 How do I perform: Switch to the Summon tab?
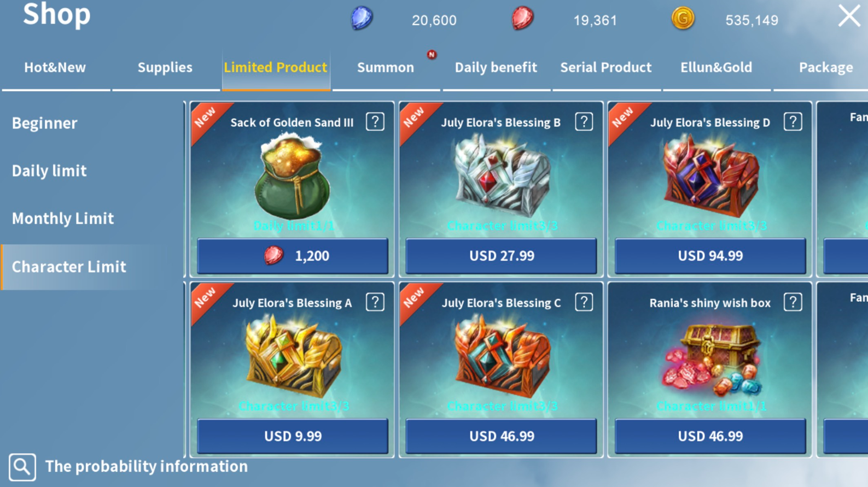pyautogui.click(x=386, y=67)
